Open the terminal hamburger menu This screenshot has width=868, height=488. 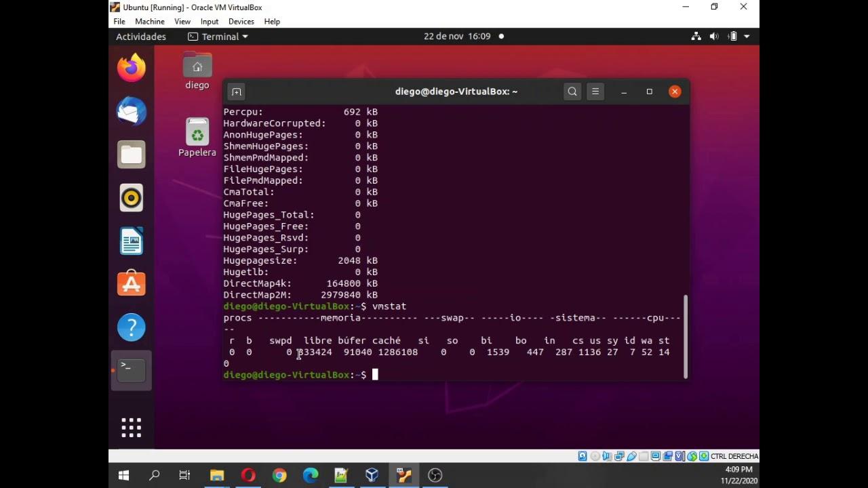point(595,91)
